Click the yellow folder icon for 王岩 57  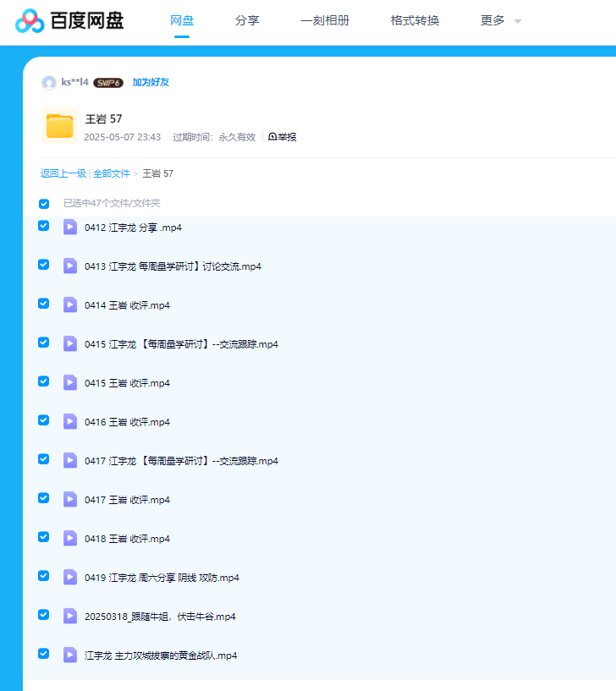coord(59,126)
